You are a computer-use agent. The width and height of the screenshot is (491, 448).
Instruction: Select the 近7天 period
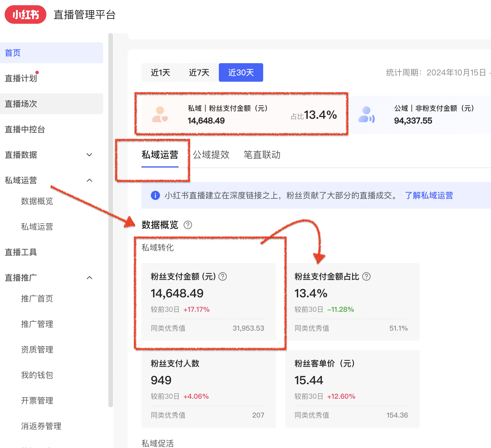coord(199,72)
